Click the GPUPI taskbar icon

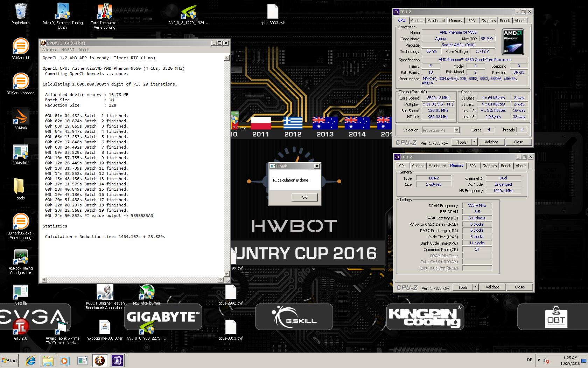coord(100,360)
